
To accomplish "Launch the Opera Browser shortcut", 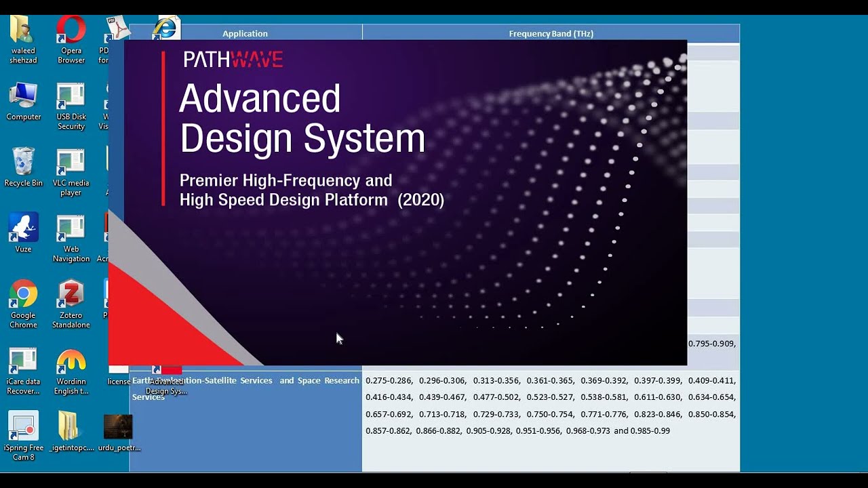I will (x=71, y=39).
